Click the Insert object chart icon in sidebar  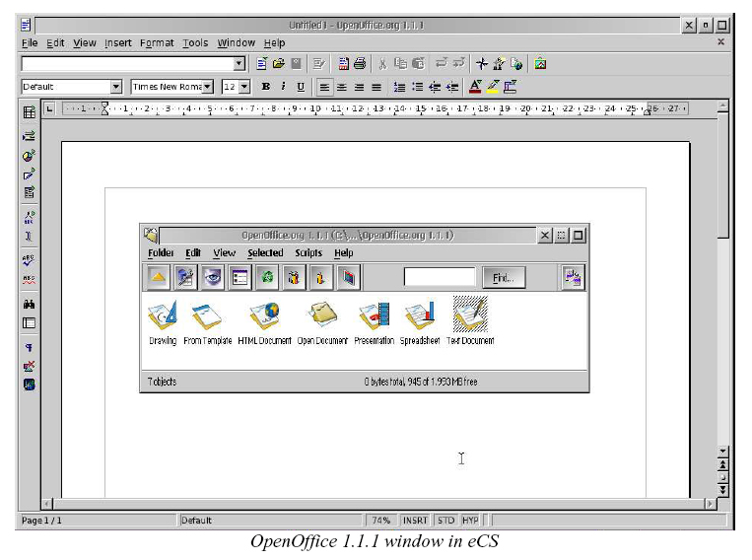pyautogui.click(x=30, y=156)
